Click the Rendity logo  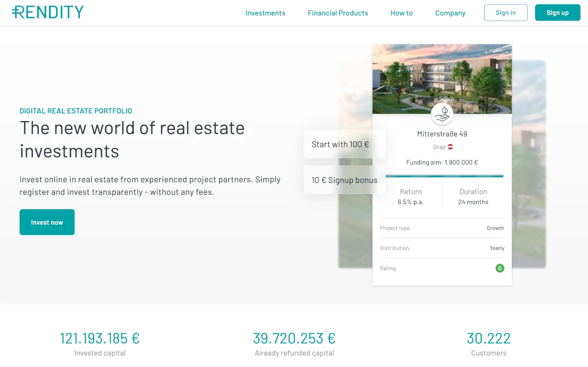[x=48, y=12]
